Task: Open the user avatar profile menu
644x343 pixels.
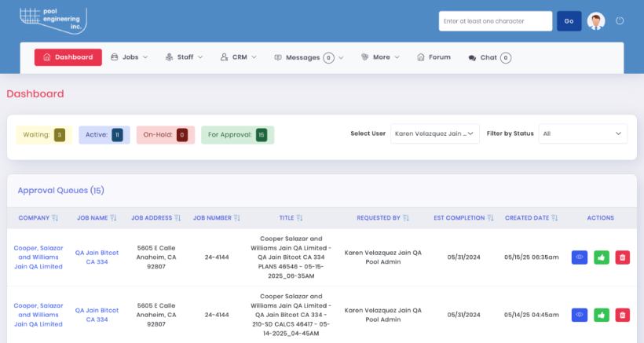Action: click(596, 21)
